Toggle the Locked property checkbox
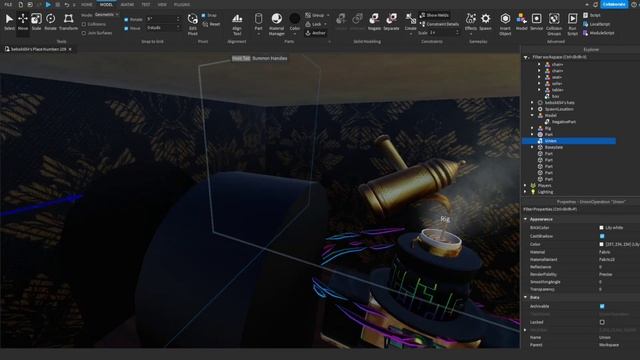Image resolution: width=640 pixels, height=360 pixels. click(x=602, y=322)
